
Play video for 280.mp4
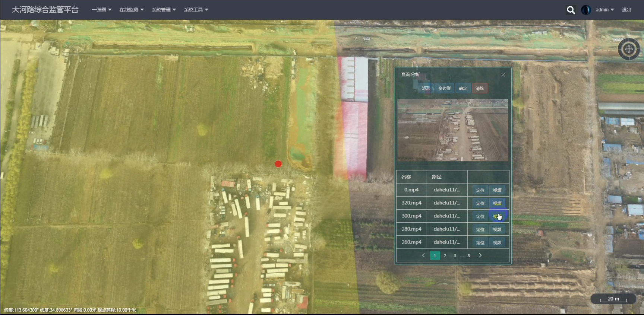pyautogui.click(x=497, y=229)
